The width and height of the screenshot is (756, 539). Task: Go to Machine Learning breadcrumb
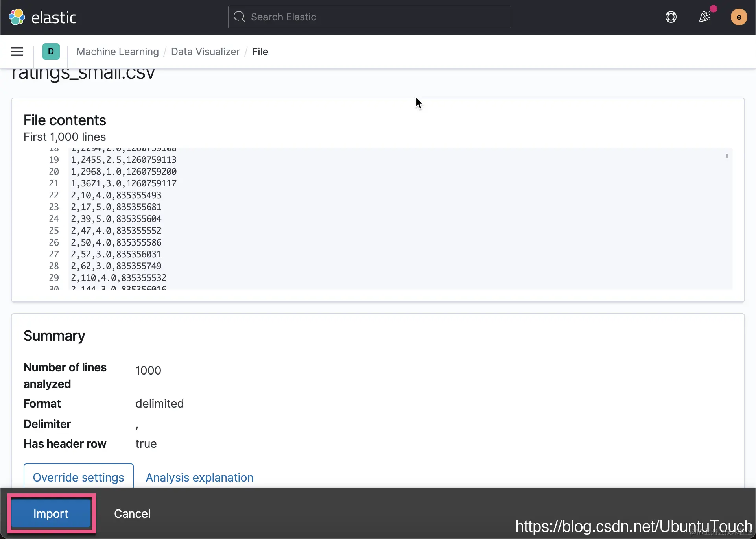click(x=118, y=52)
